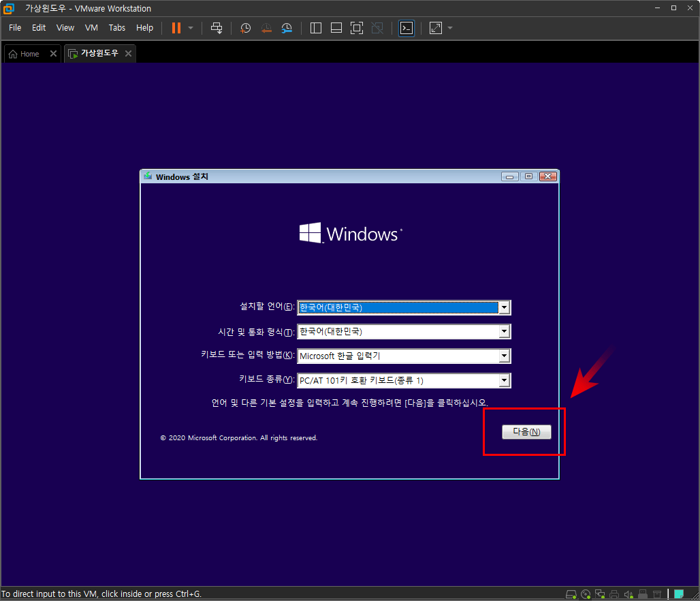Open the power options arrow beside pause
The image size is (700, 601).
(x=191, y=28)
